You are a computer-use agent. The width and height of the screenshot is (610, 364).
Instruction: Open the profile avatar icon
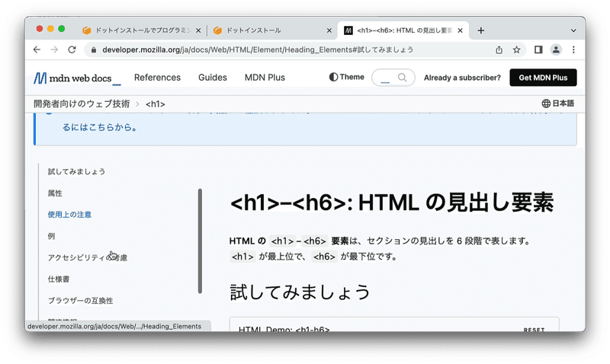pos(556,49)
